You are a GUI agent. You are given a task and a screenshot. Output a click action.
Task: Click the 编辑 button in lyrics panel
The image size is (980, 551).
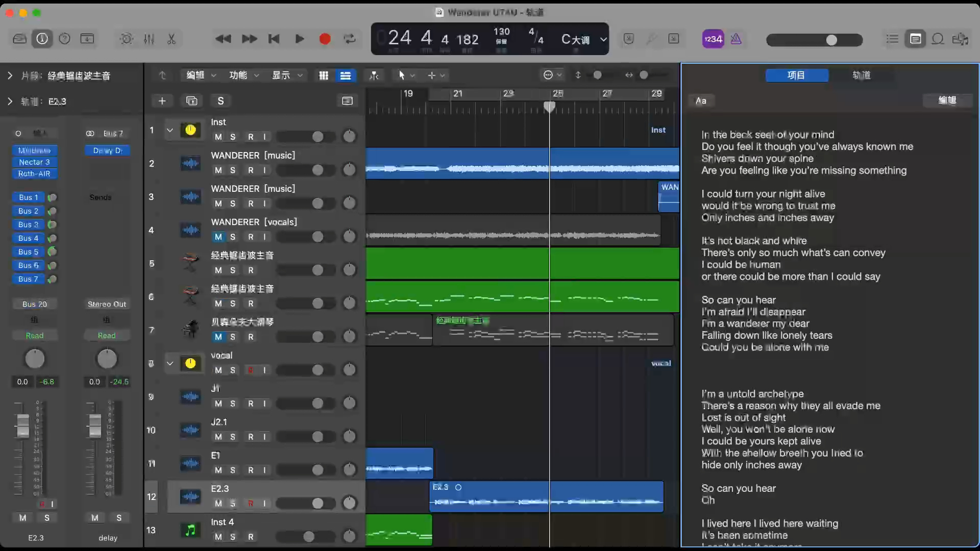(x=947, y=100)
